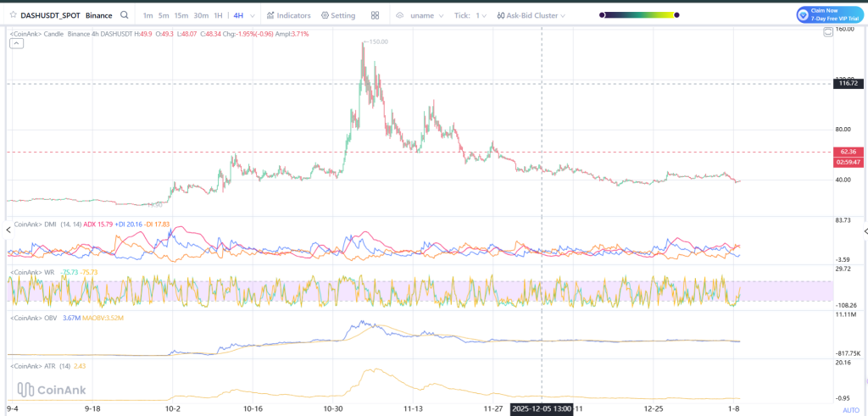
Task: Star DASHUSDT_SPOT as a favorite
Action: 13,15
